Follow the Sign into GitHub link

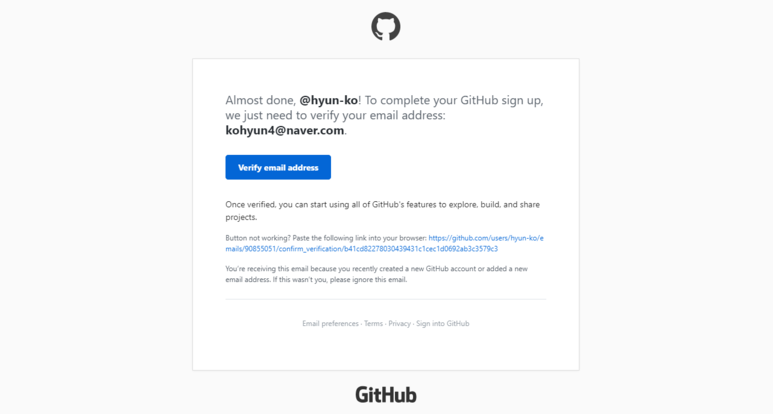pos(443,324)
